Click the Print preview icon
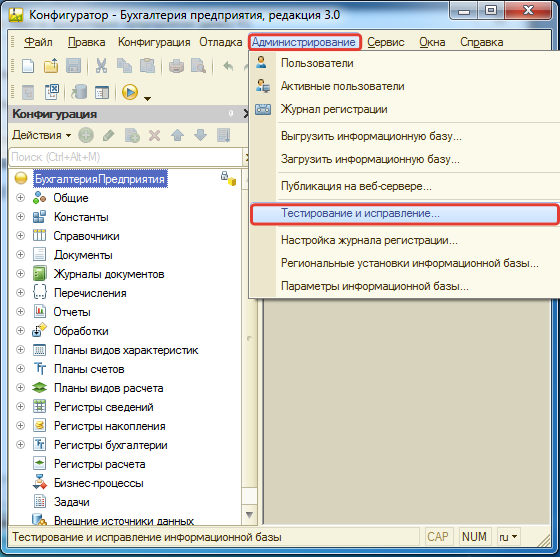560x557 pixels. pyautogui.click(x=198, y=66)
